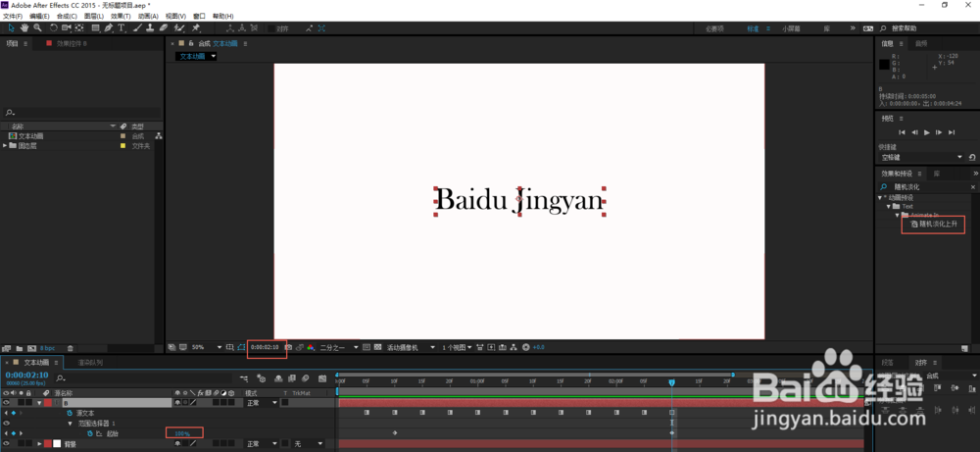This screenshot has height=452, width=980.
Task: Toggle transparency grid in viewer
Action: pyautogui.click(x=378, y=347)
